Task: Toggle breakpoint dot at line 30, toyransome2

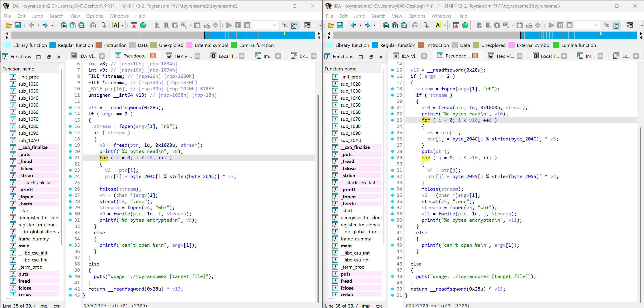Action: coord(70,214)
